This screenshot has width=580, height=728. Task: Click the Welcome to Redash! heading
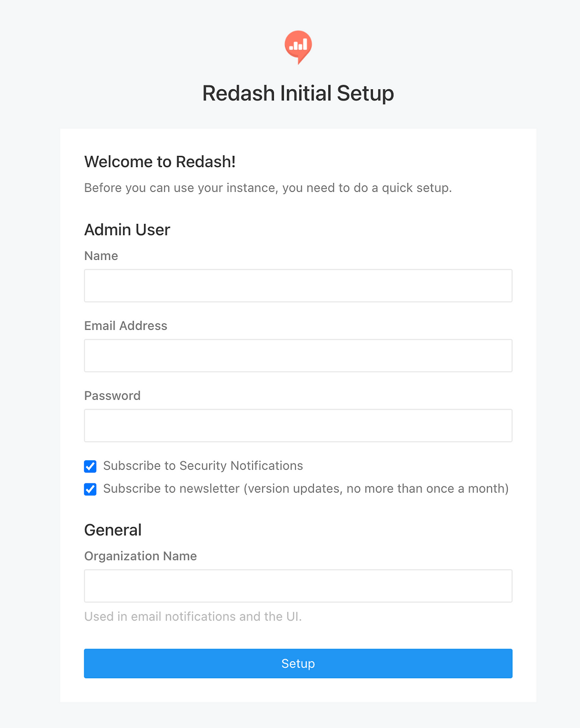click(160, 162)
